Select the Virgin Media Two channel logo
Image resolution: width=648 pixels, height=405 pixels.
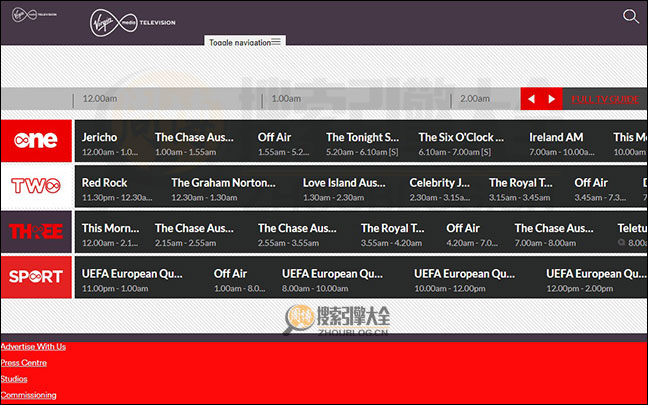click(36, 186)
